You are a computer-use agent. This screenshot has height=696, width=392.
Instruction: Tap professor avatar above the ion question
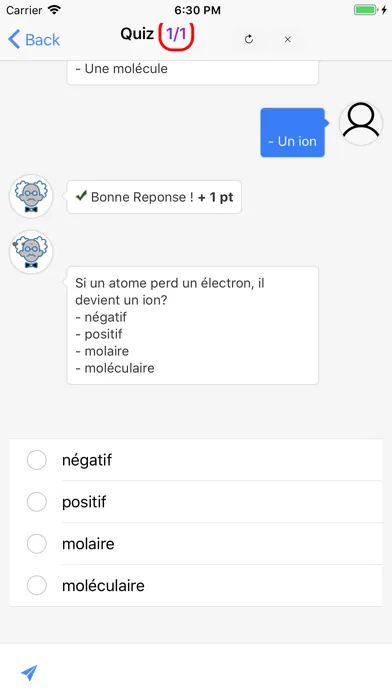(31, 252)
